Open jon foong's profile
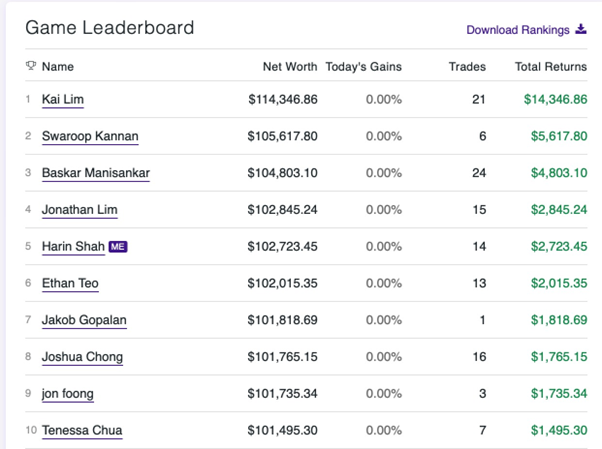Screen dimensions: 602x449 tap(68, 394)
